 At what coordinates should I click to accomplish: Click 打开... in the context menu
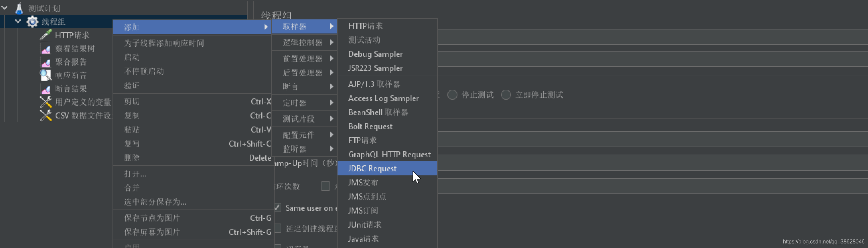click(193, 174)
